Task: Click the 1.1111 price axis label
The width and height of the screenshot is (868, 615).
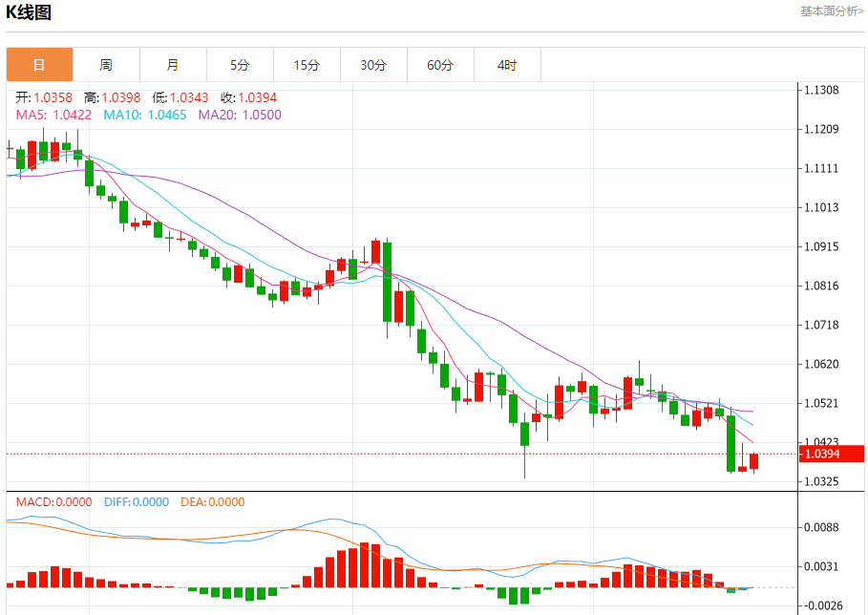Action: [821, 168]
